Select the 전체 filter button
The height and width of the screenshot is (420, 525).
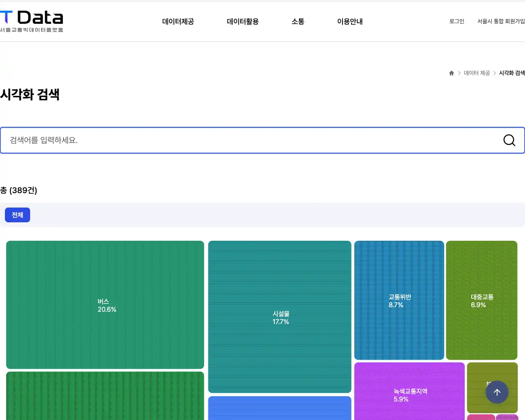(x=17, y=215)
